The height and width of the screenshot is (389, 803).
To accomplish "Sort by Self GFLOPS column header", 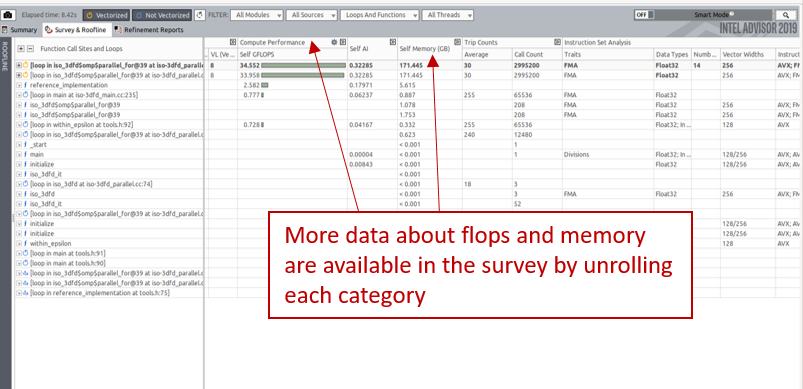I will [x=292, y=54].
